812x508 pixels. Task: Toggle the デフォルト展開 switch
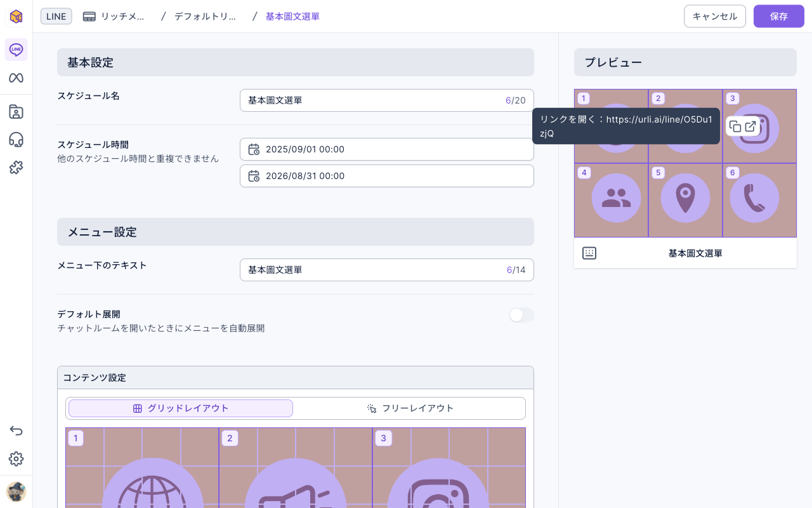pyautogui.click(x=521, y=315)
